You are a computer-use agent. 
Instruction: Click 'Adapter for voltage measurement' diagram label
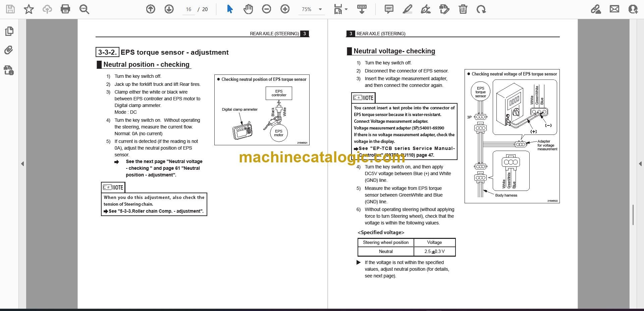pyautogui.click(x=547, y=145)
